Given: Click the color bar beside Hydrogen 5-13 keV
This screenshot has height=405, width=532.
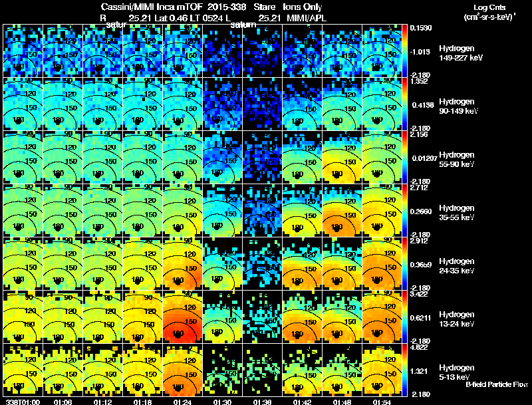Looking at the screenshot, I should 404,370.
